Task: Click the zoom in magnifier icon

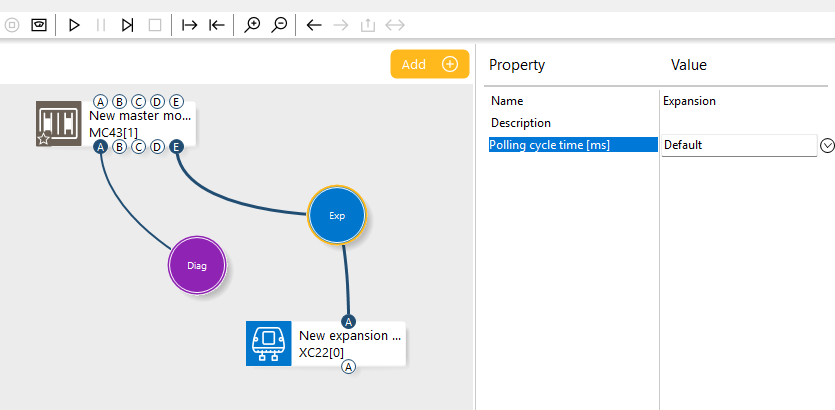Action: tap(252, 25)
